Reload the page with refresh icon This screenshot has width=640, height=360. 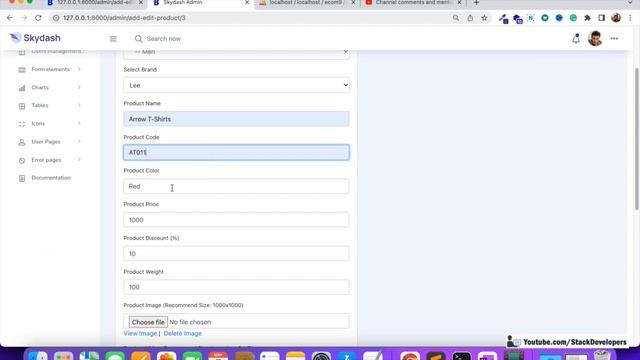pos(38,18)
